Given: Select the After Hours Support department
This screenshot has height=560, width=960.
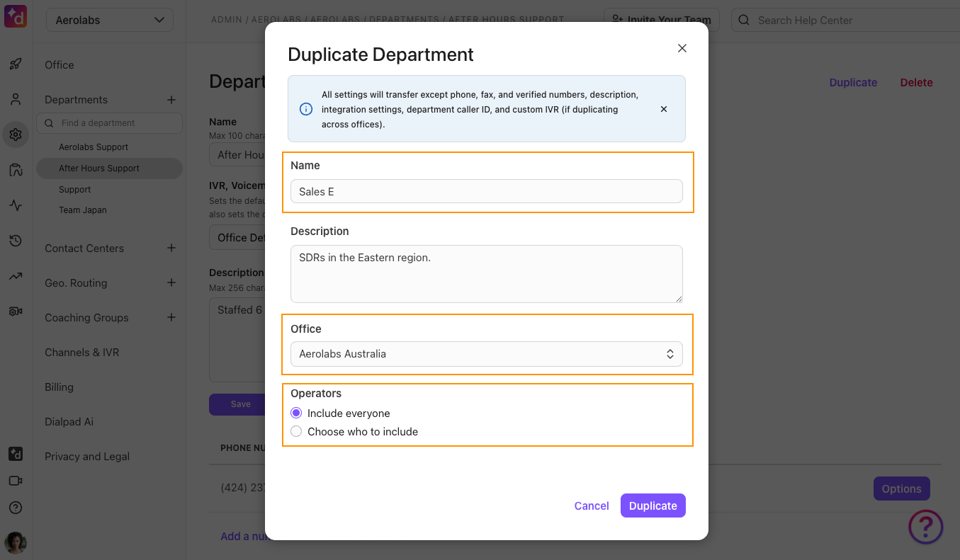Looking at the screenshot, I should click(x=110, y=168).
